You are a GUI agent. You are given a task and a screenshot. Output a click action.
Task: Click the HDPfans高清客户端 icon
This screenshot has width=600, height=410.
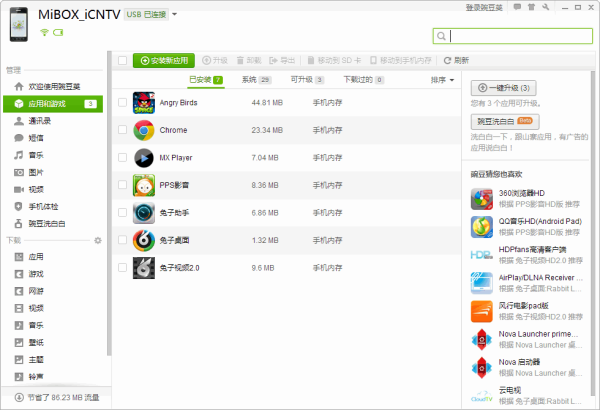(482, 255)
